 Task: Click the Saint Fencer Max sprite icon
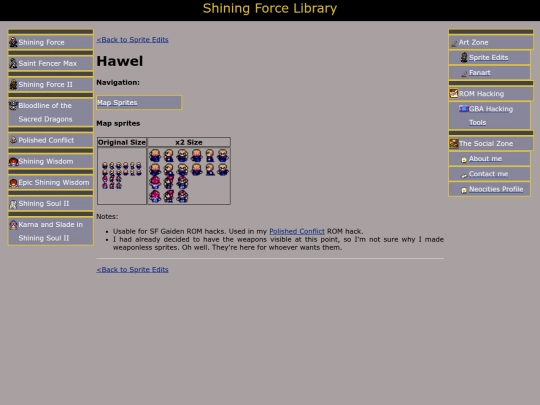(13, 63)
